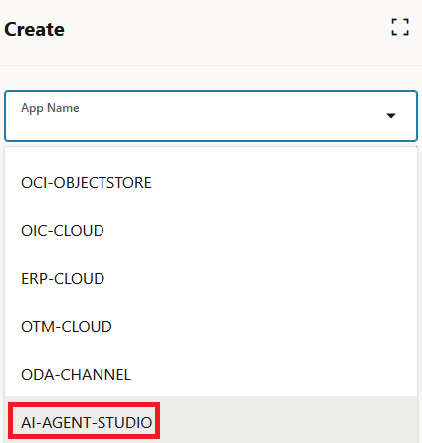The image size is (422, 443).
Task: Expand the Create panel to full screen
Action: pyautogui.click(x=400, y=27)
